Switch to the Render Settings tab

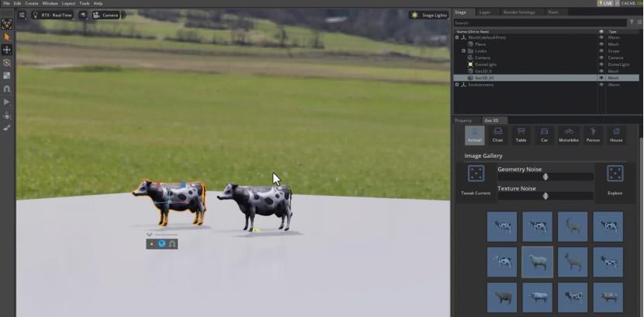[x=519, y=12]
